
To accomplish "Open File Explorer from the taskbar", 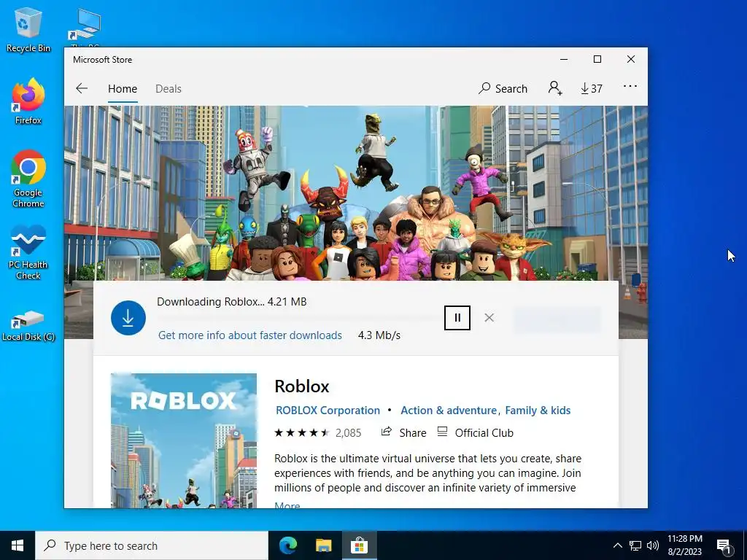I will tap(323, 545).
